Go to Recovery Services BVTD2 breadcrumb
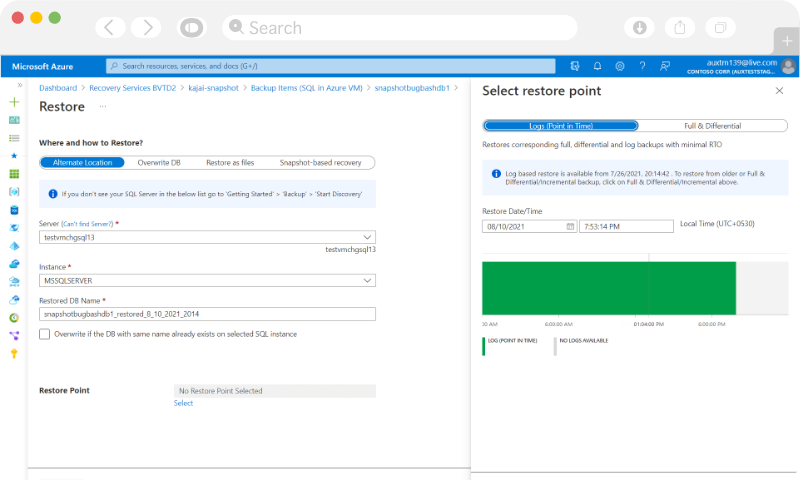 pos(133,88)
